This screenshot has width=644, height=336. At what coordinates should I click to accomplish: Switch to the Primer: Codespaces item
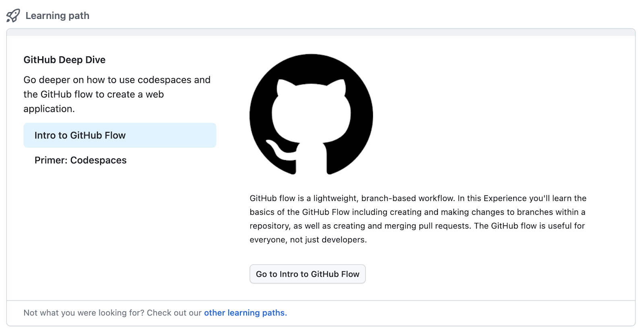pyautogui.click(x=80, y=160)
